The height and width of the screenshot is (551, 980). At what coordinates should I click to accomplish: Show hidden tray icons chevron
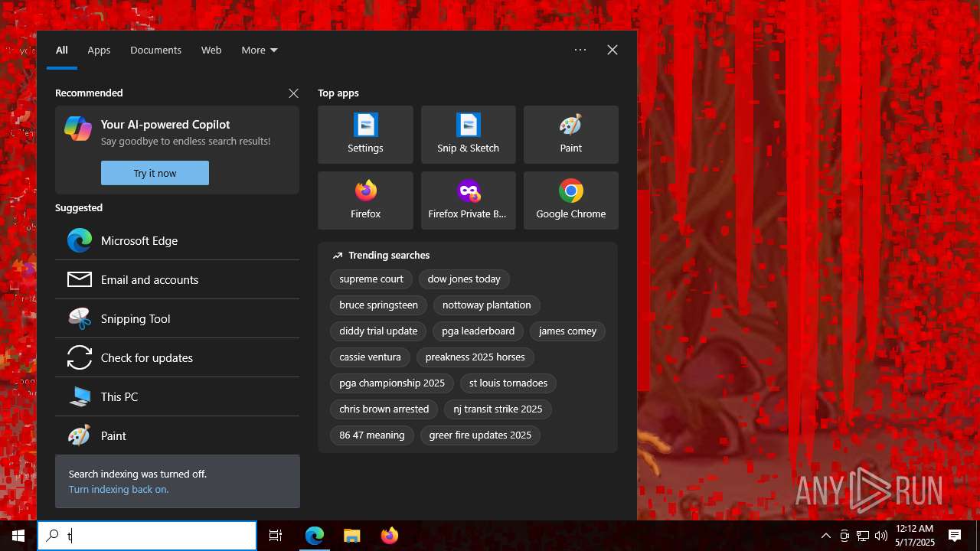pyautogui.click(x=825, y=536)
